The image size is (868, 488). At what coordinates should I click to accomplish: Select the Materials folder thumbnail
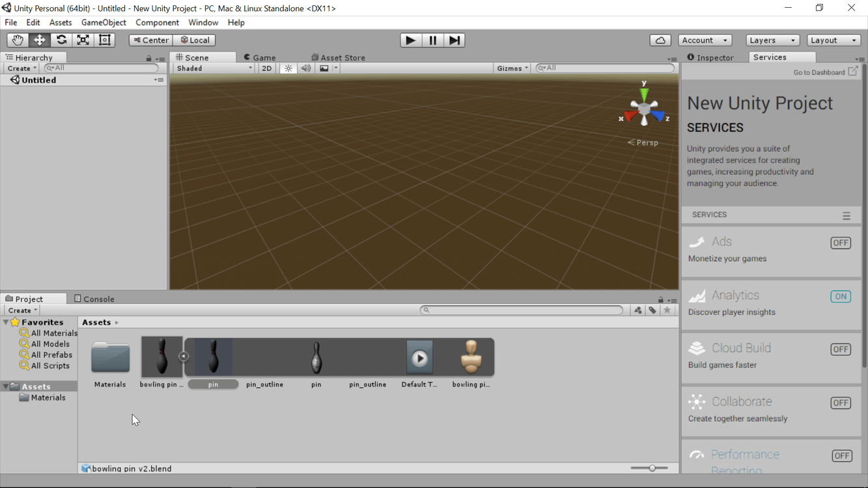tap(110, 357)
